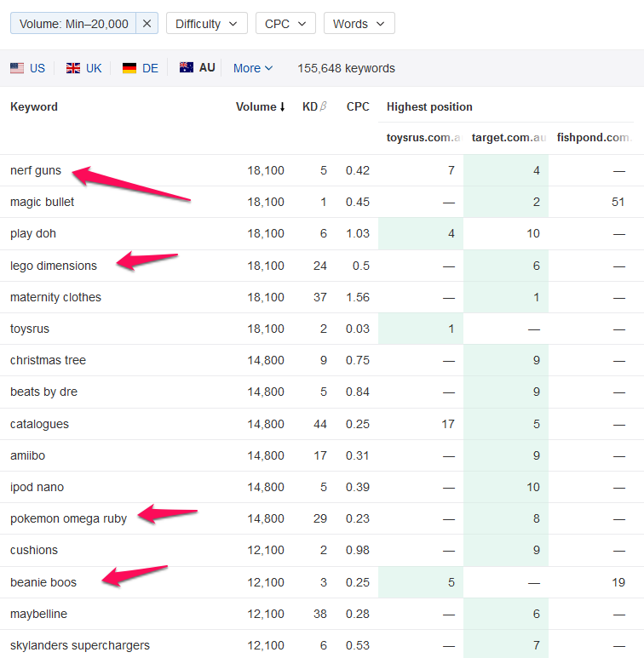Image resolution: width=644 pixels, height=658 pixels.
Task: Choose the DE German flag country
Action: tap(141, 68)
